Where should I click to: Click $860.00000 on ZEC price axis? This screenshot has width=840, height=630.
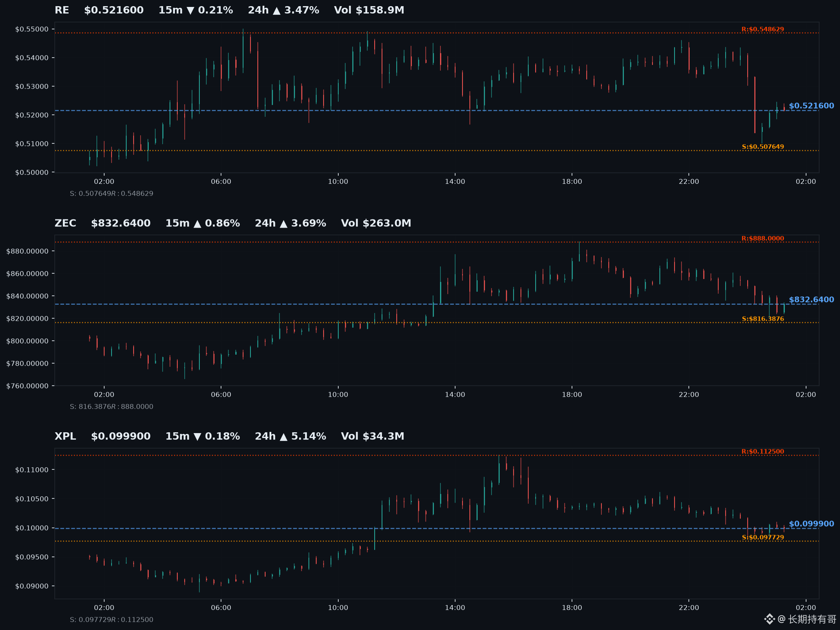(27, 274)
